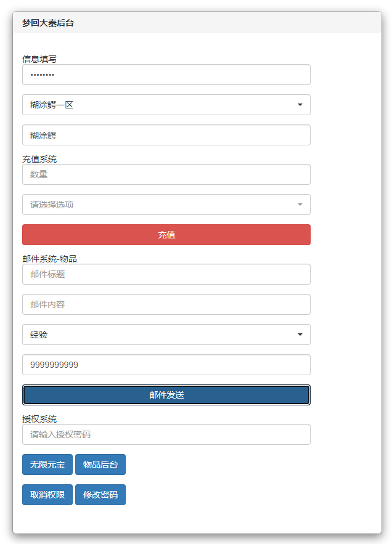
Task: Send mail with the 邮件发送 button
Action: point(166,395)
